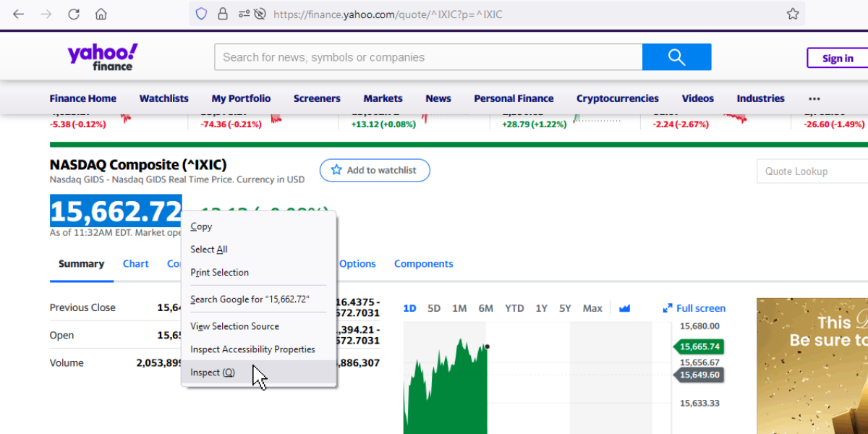Click inside the Quote Lookup field

click(810, 171)
